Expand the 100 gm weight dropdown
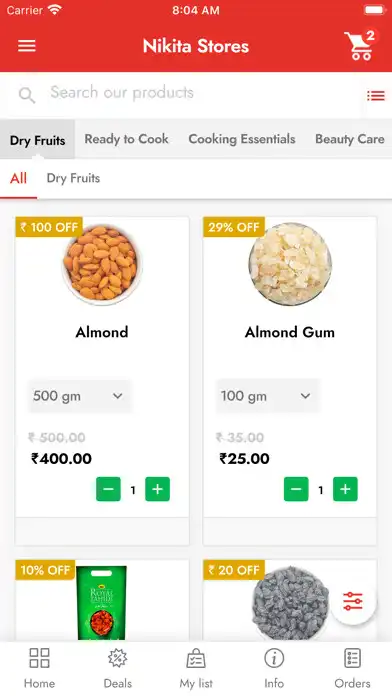The width and height of the screenshot is (392, 696). (268, 396)
